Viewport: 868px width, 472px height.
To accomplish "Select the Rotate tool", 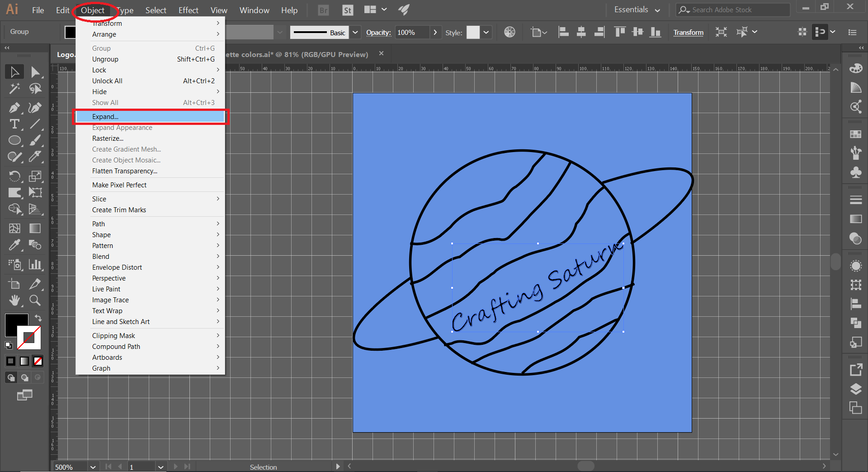I will [14, 176].
